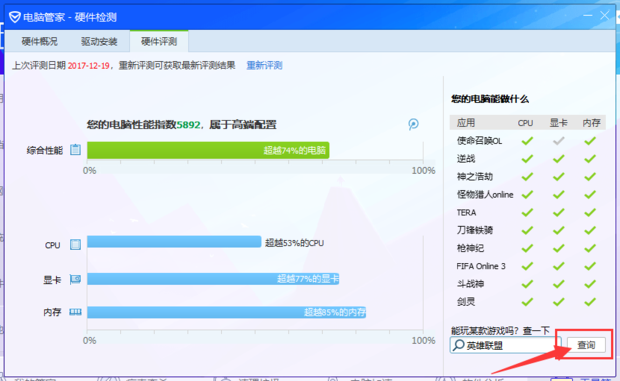The width and height of the screenshot is (620, 381).
Task: Click the 应用 column header
Action: [466, 123]
